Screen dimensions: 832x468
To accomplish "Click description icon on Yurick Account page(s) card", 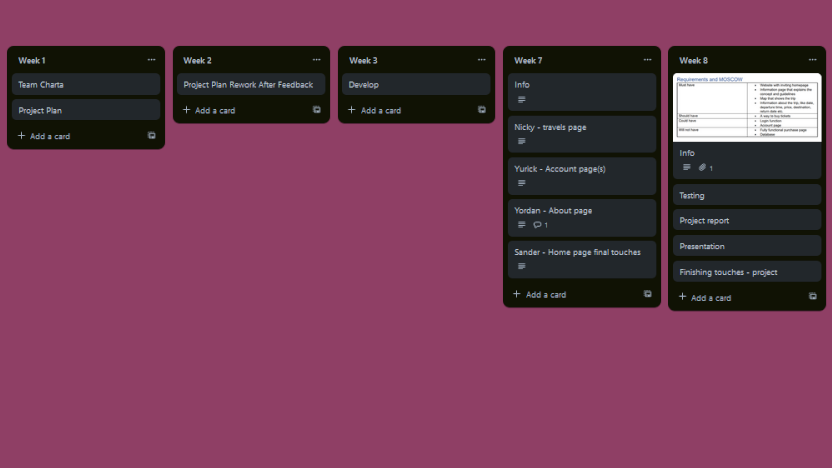I will pos(522,183).
